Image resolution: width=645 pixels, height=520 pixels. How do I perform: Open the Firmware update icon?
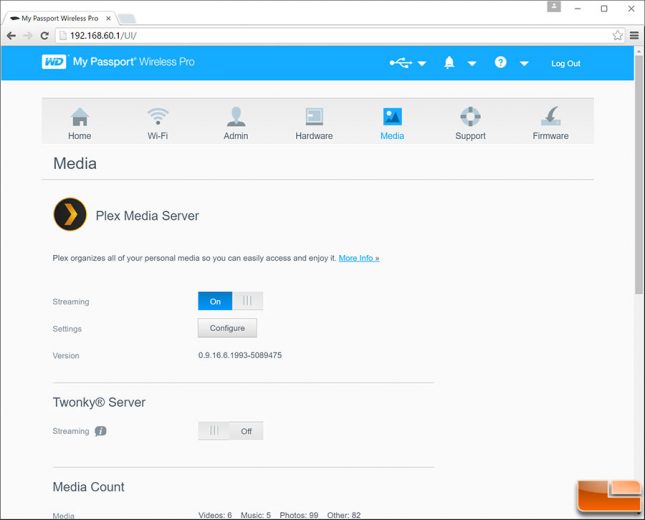pyautogui.click(x=550, y=116)
